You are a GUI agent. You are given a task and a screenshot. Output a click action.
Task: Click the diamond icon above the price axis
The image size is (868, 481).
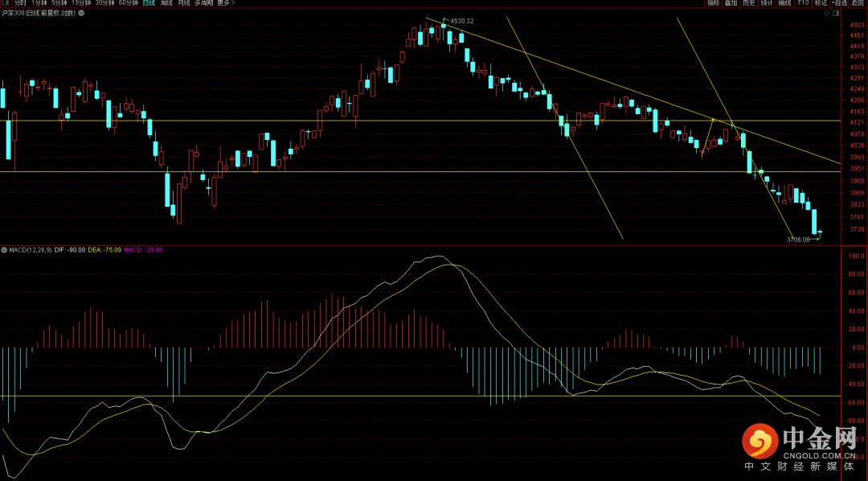pos(826,14)
